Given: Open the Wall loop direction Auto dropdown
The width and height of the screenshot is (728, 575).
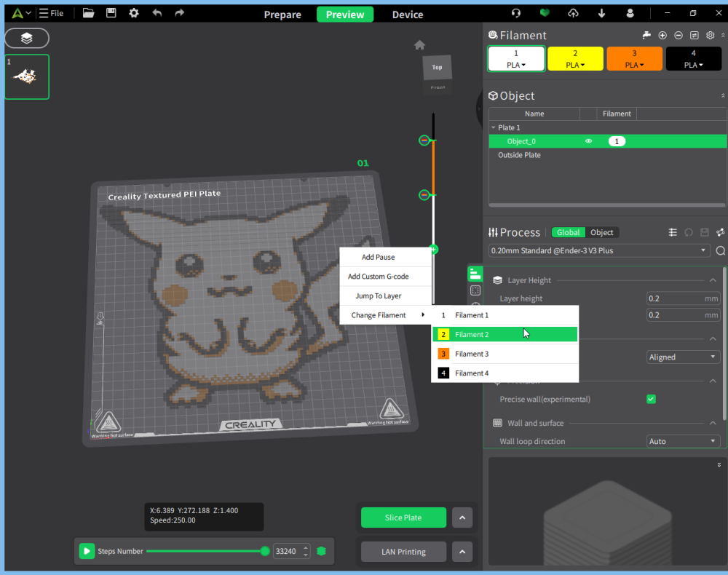Looking at the screenshot, I should point(683,441).
